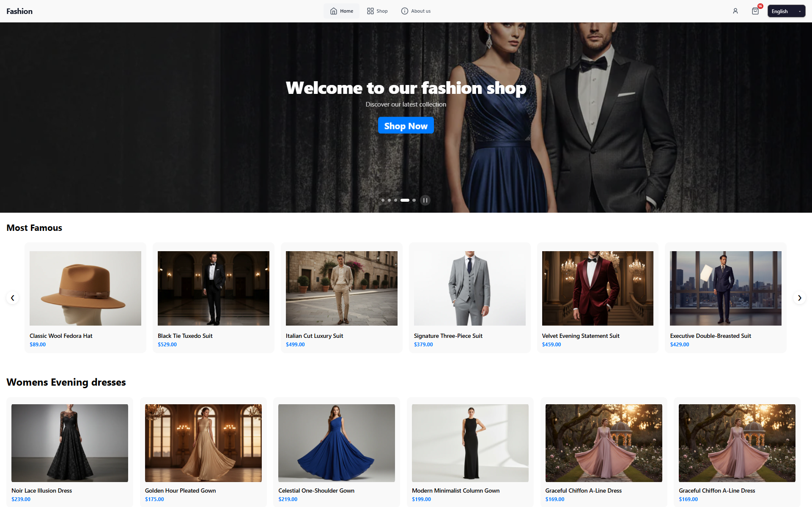Screen dimensions: 812x507
Task: Select the last hero carousel dot
Action: pyautogui.click(x=414, y=200)
